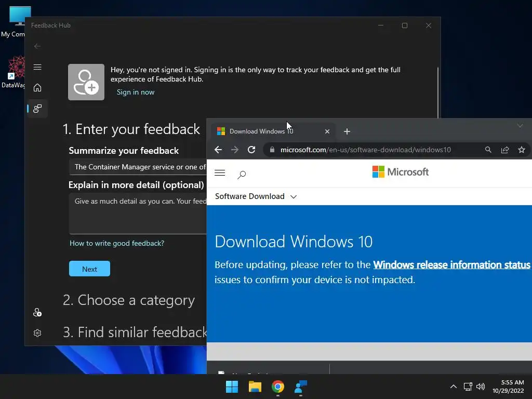Select My Computer desktop icon
The width and height of the screenshot is (532, 399).
click(13, 22)
